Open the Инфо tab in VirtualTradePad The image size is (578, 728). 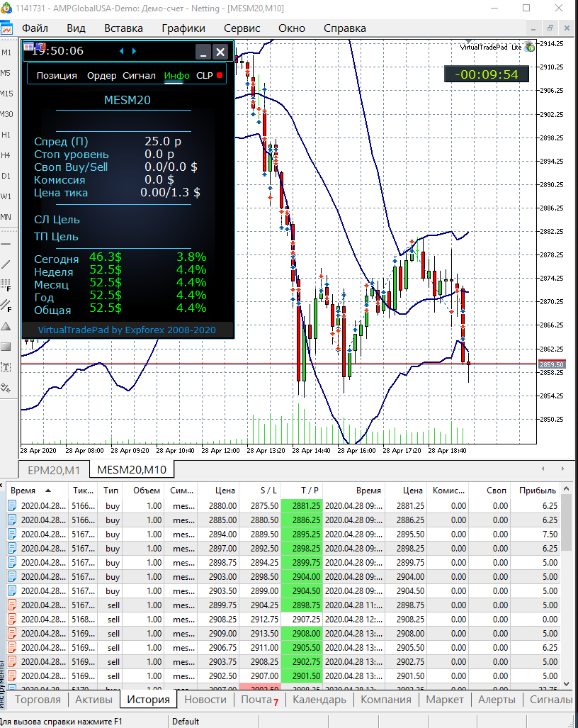tap(177, 76)
